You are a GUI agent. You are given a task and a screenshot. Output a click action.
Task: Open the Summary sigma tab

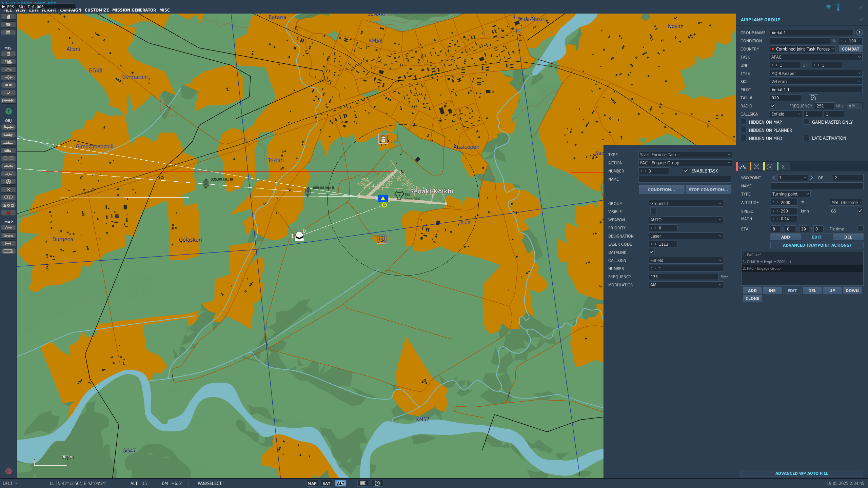click(783, 166)
